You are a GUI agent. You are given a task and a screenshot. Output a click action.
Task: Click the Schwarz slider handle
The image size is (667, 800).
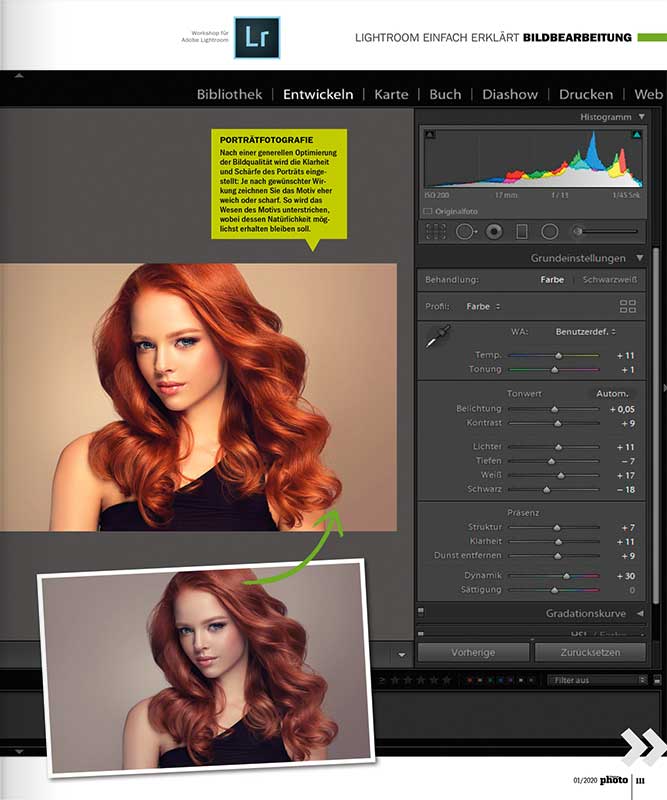click(547, 490)
